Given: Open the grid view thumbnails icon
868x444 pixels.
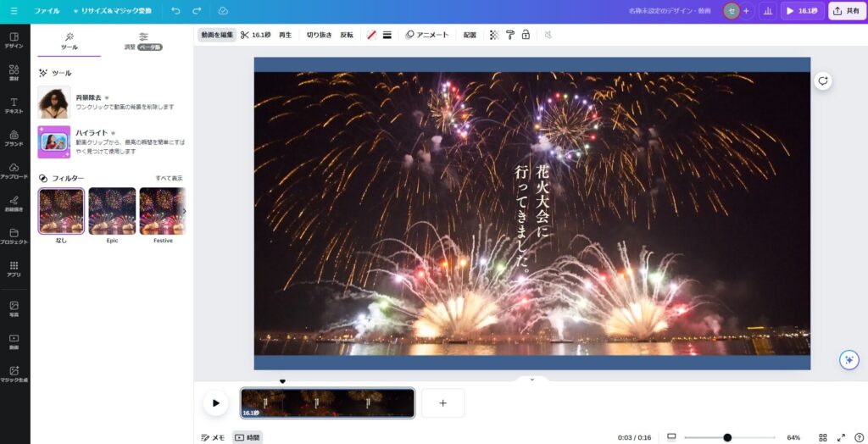Looking at the screenshot, I should point(822,437).
